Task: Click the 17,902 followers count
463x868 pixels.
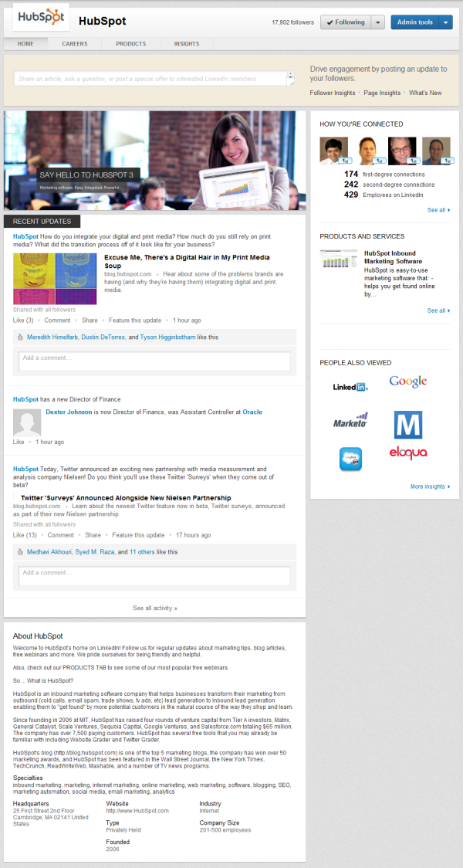Action: point(292,22)
